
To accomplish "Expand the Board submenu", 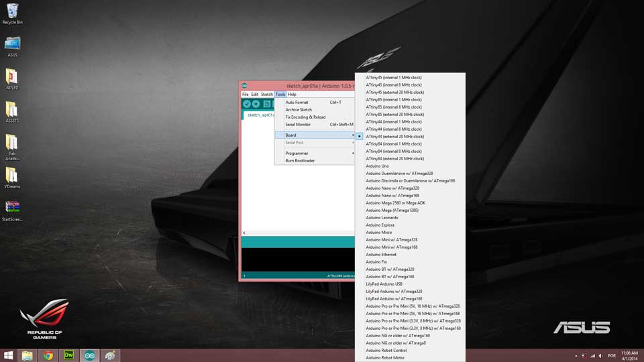I will pyautogui.click(x=314, y=135).
